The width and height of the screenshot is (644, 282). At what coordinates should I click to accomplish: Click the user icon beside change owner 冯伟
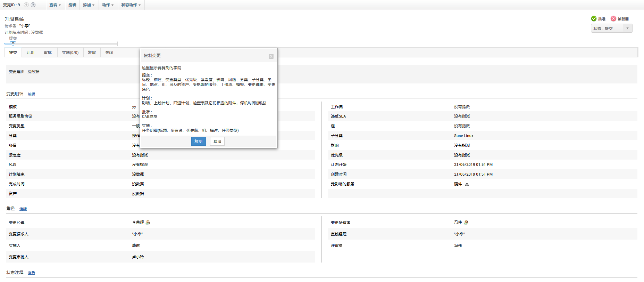click(x=466, y=222)
